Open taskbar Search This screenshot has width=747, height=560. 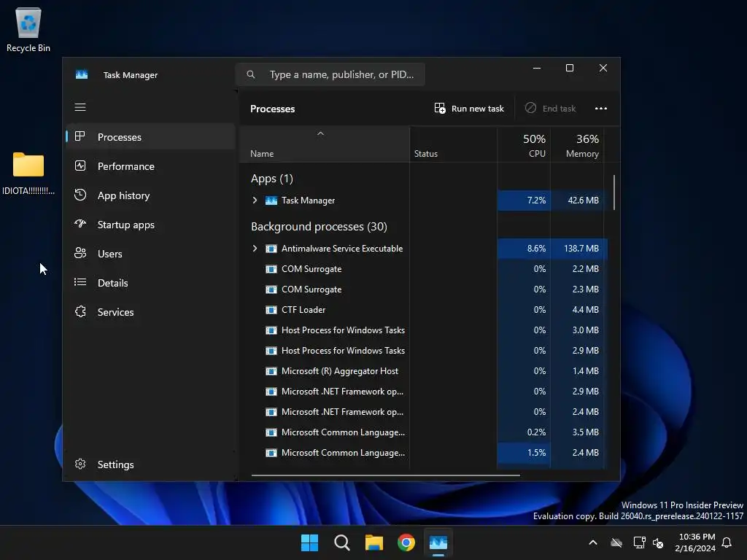click(x=341, y=542)
